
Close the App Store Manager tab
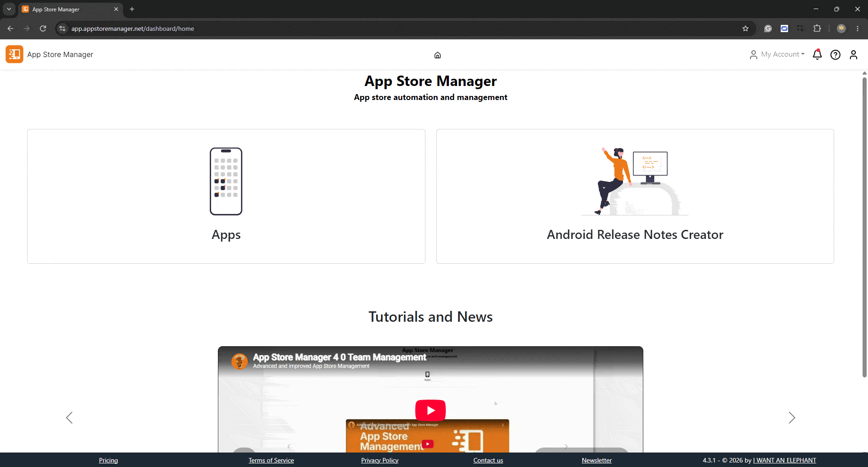pyautogui.click(x=116, y=9)
